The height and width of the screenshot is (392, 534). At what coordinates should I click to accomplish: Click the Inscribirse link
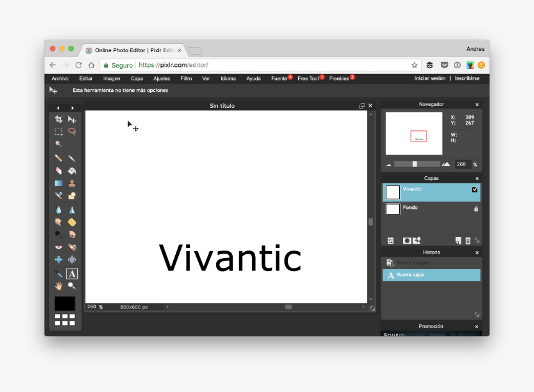[x=467, y=79]
